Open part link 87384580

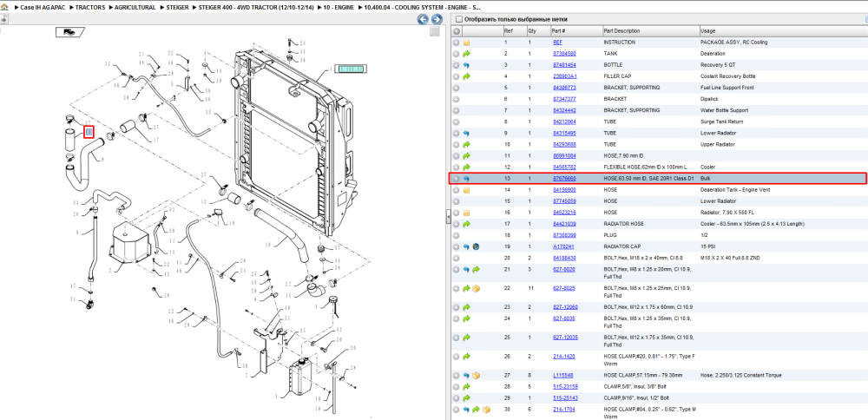tap(565, 54)
